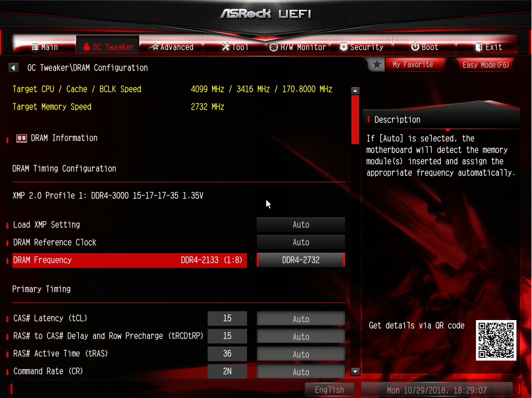Switch to the Boot tab

point(425,47)
